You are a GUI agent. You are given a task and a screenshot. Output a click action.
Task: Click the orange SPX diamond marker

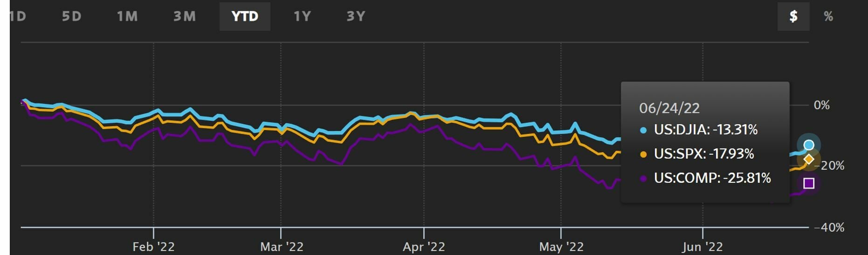[809, 160]
